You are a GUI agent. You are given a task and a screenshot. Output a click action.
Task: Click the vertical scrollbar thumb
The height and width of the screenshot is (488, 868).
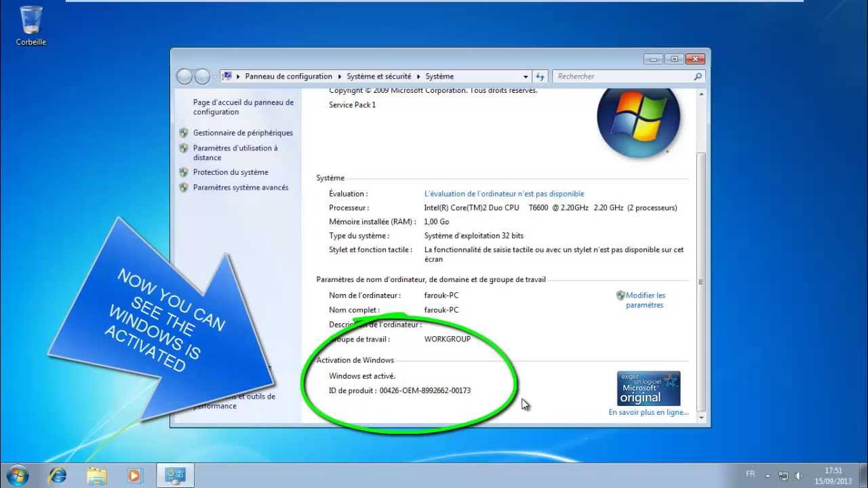tap(701, 282)
